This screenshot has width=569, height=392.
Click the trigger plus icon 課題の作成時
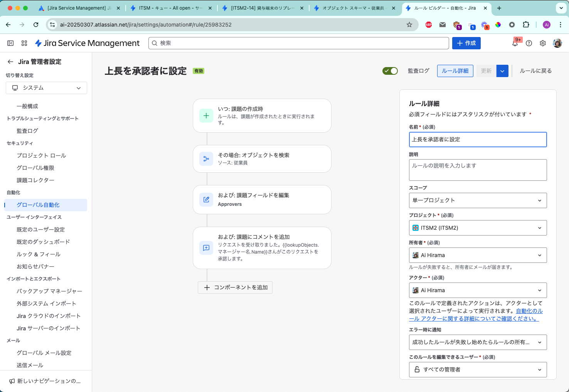click(206, 116)
